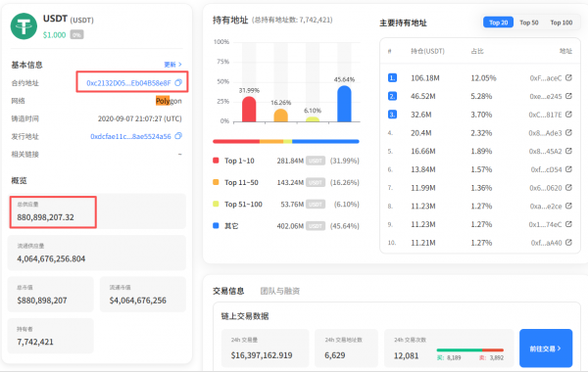Click the 20.4M holding amount
The image size is (588, 372).
tap(420, 133)
